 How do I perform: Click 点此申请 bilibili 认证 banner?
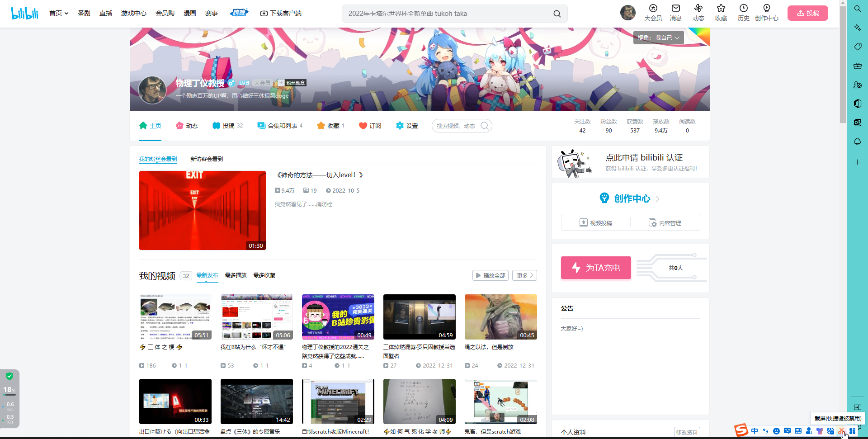pos(630,162)
